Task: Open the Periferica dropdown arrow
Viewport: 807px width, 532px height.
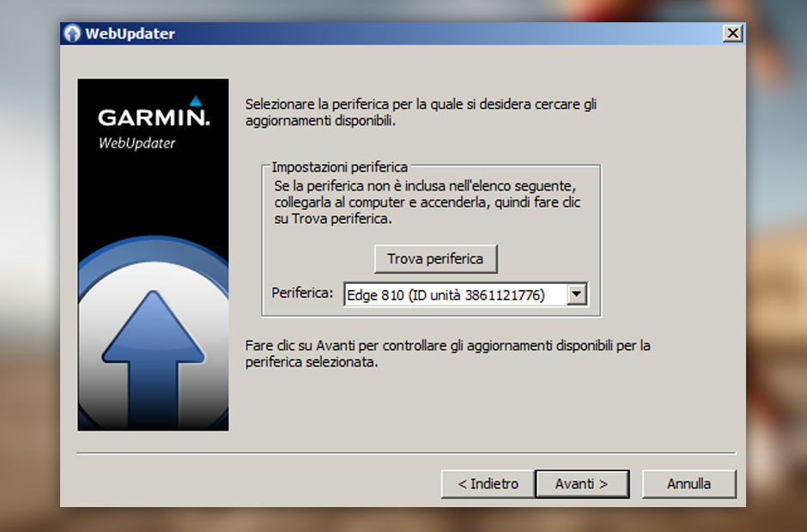Action: [577, 295]
